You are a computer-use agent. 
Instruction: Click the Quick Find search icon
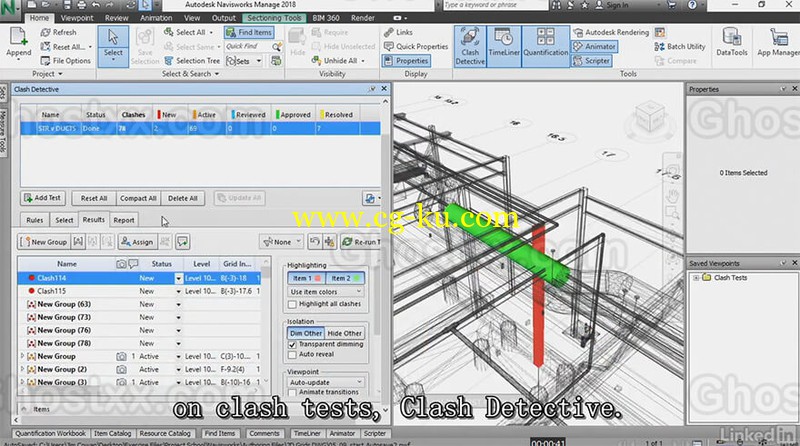(x=277, y=46)
